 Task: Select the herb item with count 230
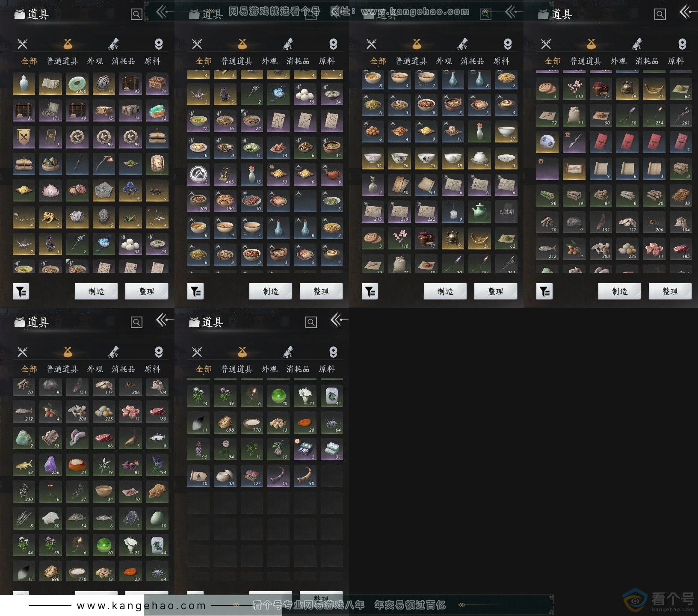pyautogui.click(x=24, y=492)
